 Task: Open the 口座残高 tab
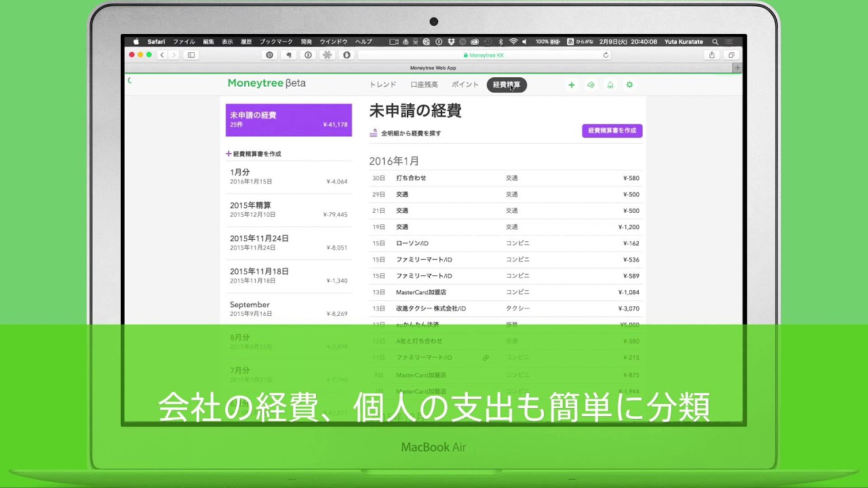tap(424, 85)
